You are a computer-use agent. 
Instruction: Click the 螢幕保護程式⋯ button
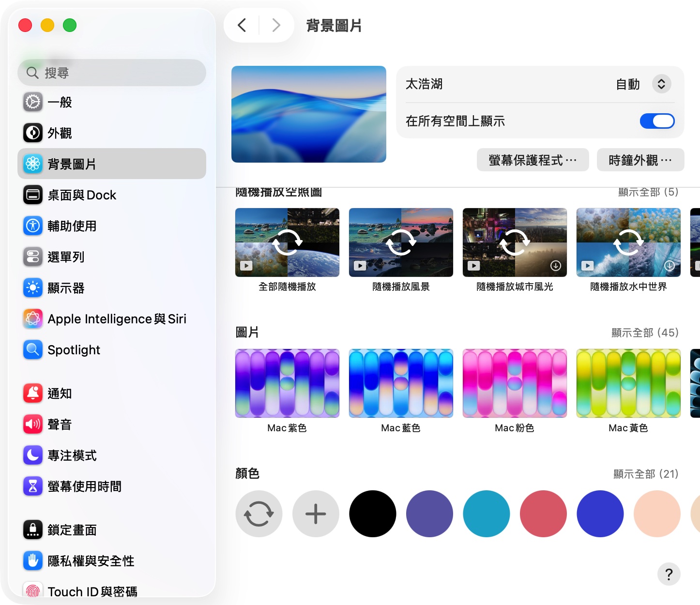pyautogui.click(x=533, y=160)
